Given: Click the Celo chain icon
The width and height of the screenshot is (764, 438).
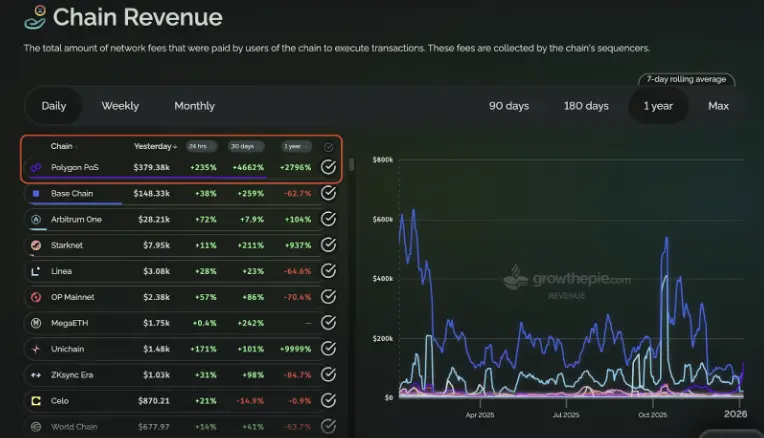Looking at the screenshot, I should 36,401.
